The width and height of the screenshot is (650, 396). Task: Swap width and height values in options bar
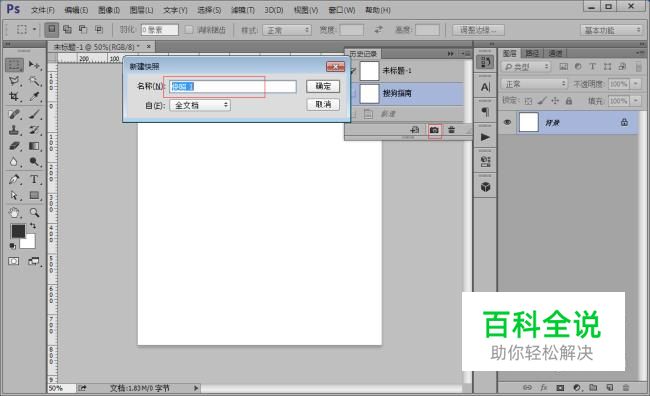378,30
